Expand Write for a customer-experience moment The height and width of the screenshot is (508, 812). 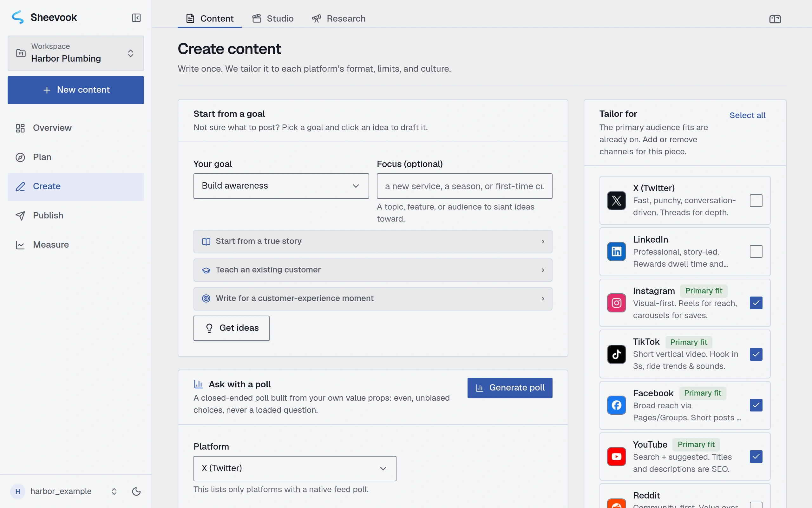click(373, 299)
